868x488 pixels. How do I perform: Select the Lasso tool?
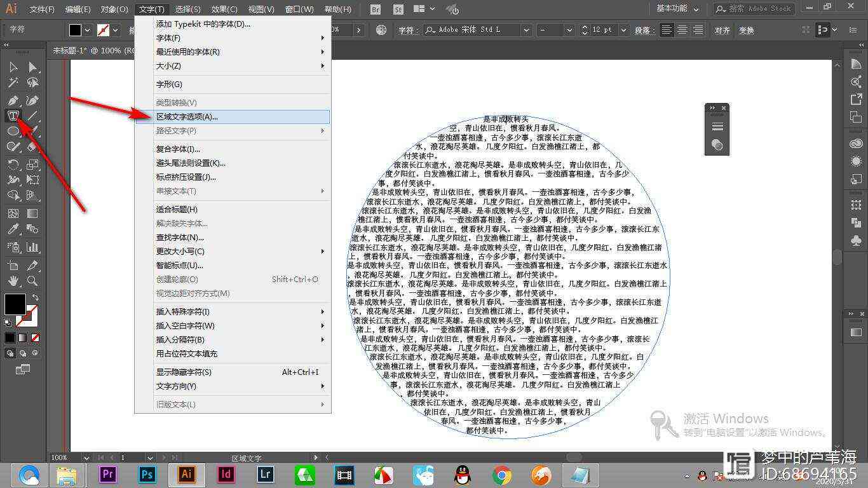click(x=32, y=83)
